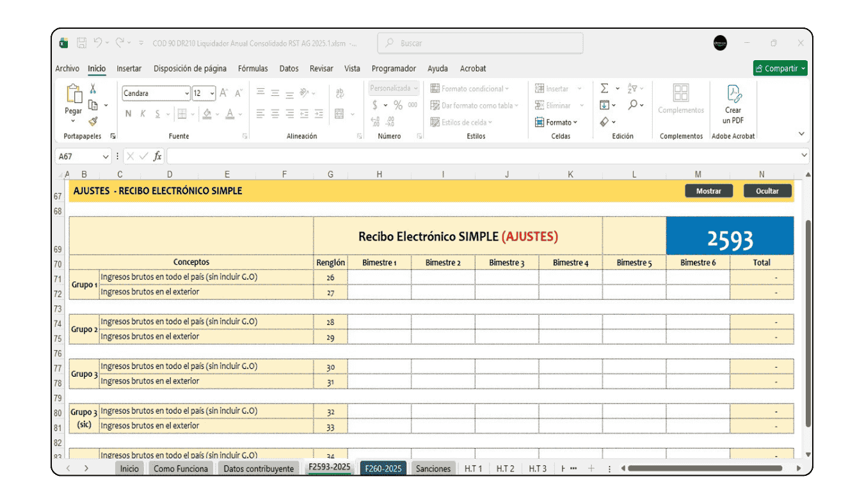
Task: Click the Find and Select magnifier icon
Action: [x=632, y=105]
